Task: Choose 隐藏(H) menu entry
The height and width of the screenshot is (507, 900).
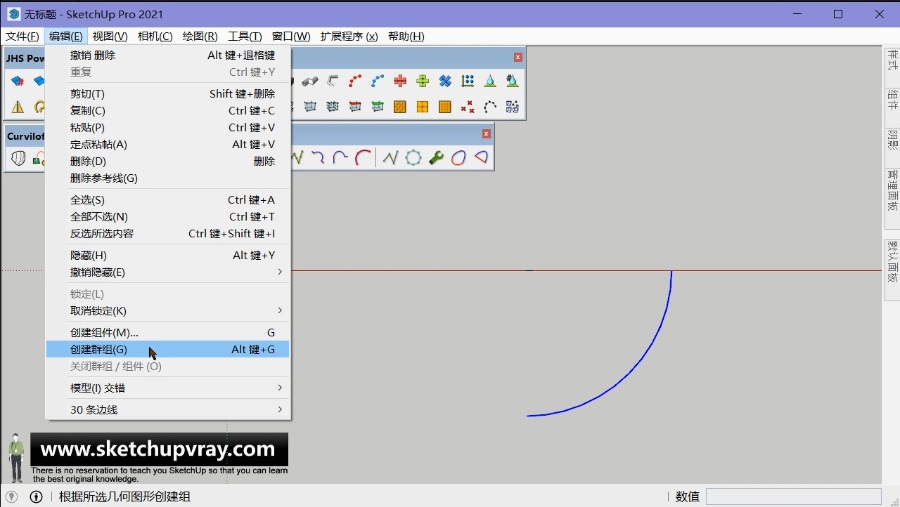Action: tap(168, 256)
